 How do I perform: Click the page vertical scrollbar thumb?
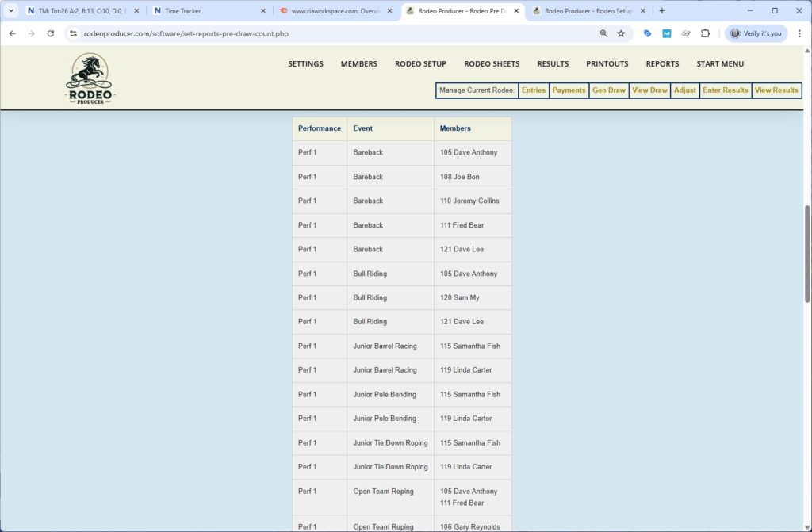tap(807, 254)
